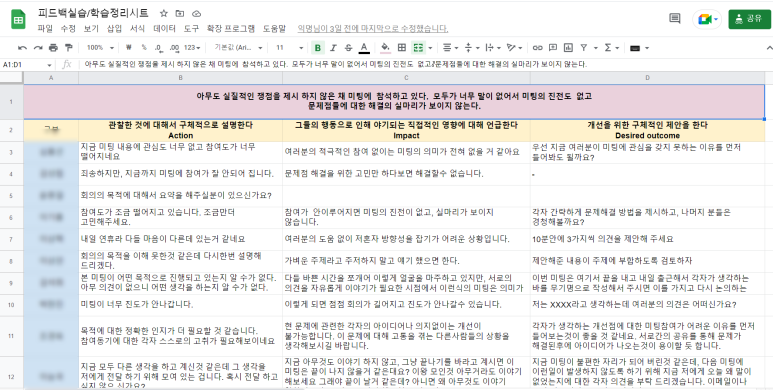Click cell '10분안에 3가지씩 의견을 제안해 주세요'
Viewport: 773px width, 390px height.
648,239
